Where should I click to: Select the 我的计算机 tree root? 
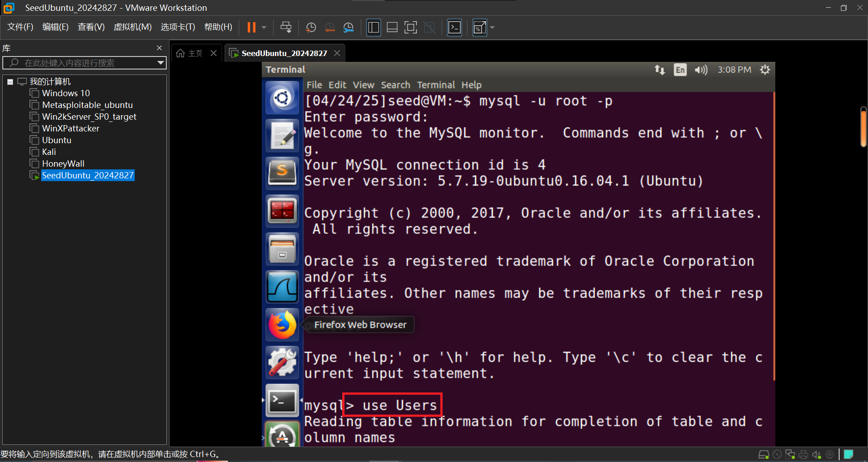point(50,82)
